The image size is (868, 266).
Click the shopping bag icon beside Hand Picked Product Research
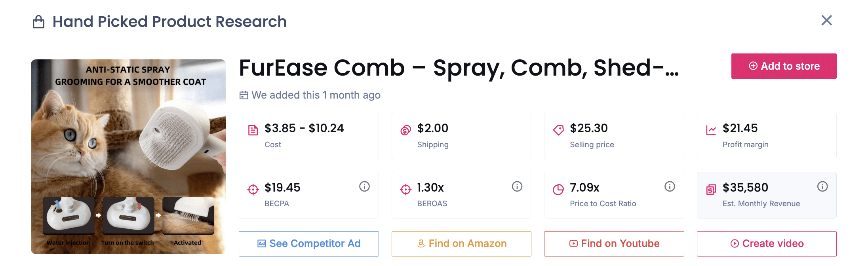tap(38, 22)
